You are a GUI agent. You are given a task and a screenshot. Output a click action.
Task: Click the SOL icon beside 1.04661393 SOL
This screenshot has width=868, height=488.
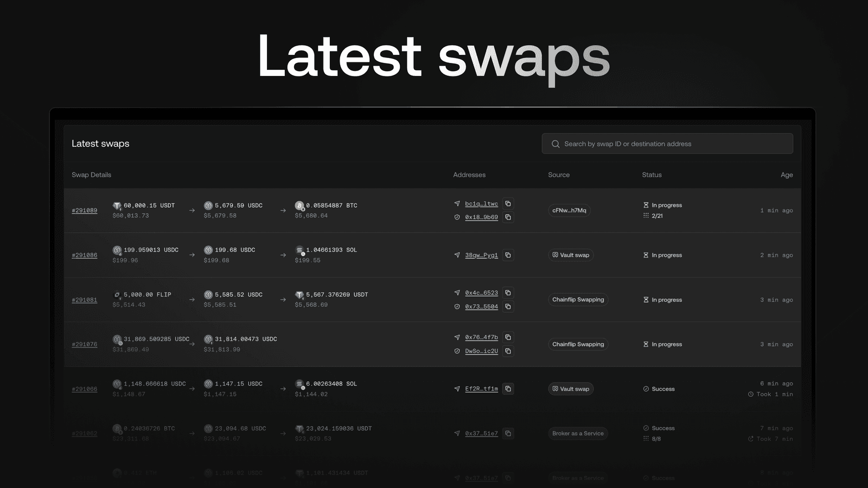point(299,250)
